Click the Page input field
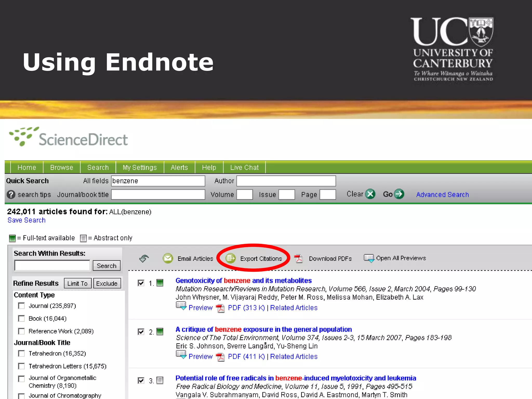 [328, 195]
